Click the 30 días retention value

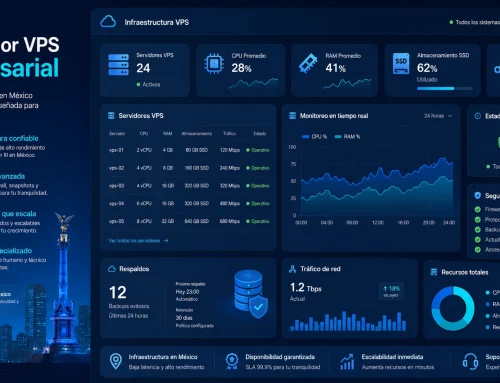point(184,318)
